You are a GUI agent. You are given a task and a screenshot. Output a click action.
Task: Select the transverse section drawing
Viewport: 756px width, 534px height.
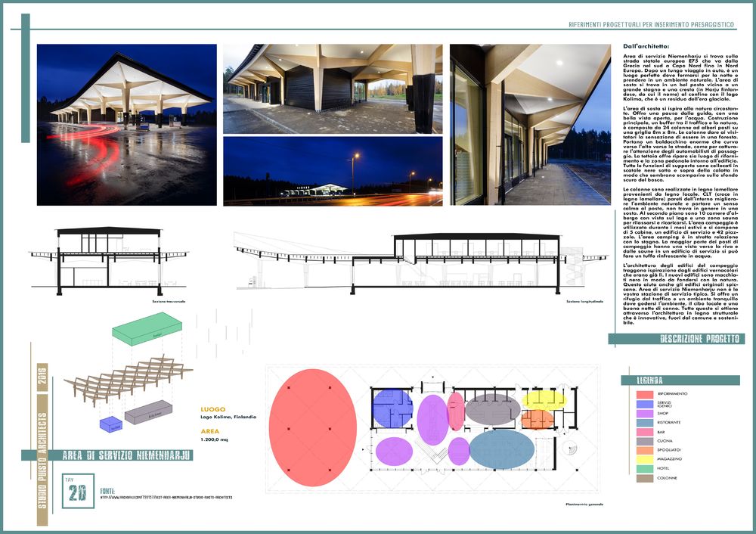109,261
